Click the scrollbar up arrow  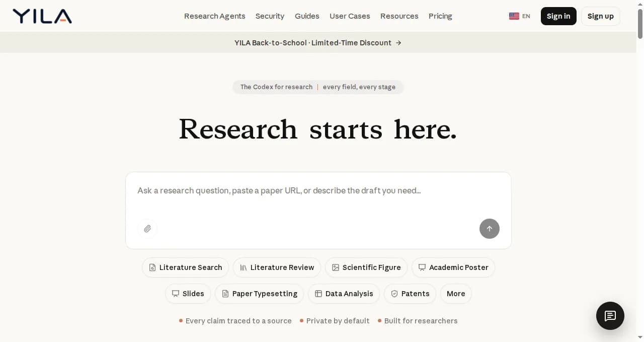pyautogui.click(x=640, y=4)
